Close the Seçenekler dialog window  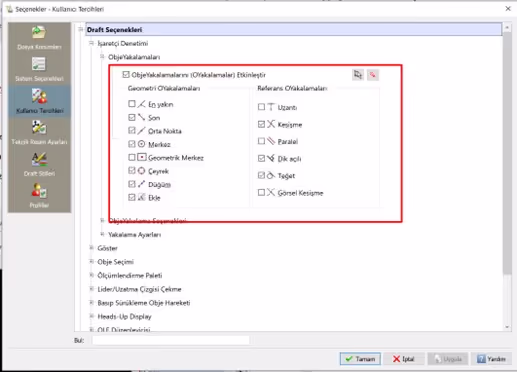click(x=508, y=9)
